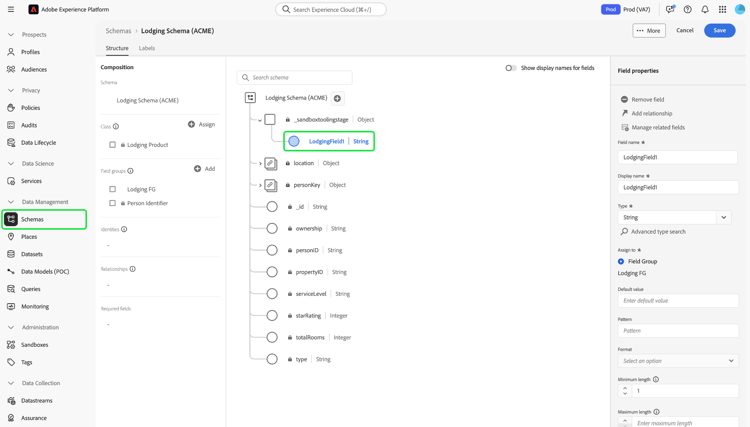
Task: Open the notifications bell
Action: 705,9
